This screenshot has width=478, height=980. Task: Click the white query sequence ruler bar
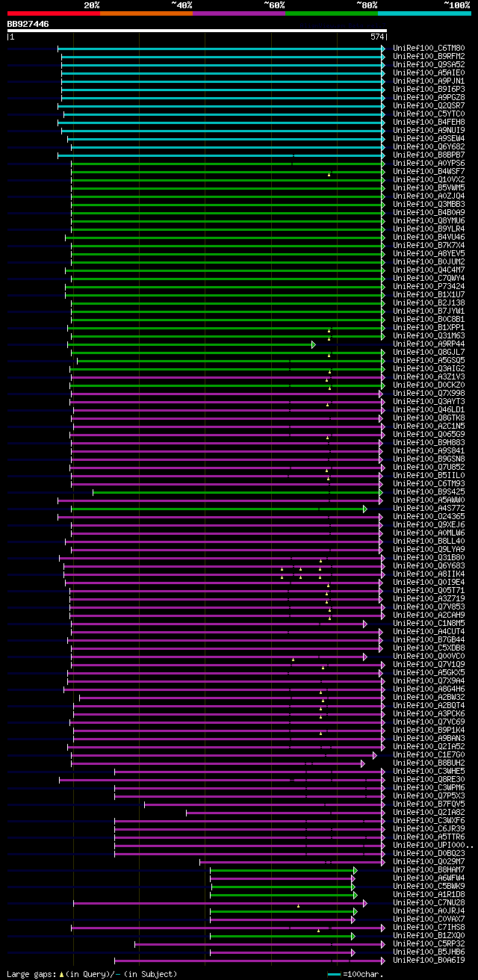(x=197, y=31)
